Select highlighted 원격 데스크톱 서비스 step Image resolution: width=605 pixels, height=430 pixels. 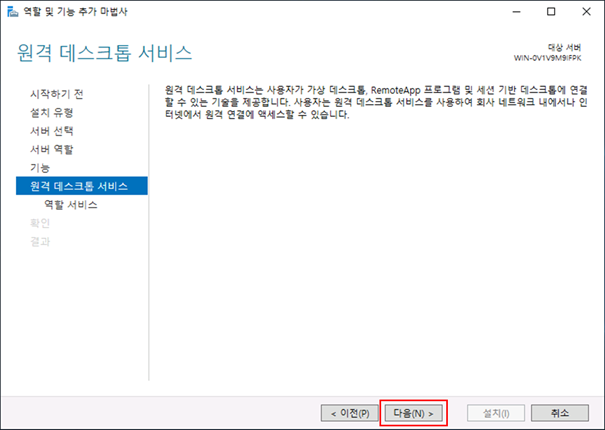(x=81, y=186)
